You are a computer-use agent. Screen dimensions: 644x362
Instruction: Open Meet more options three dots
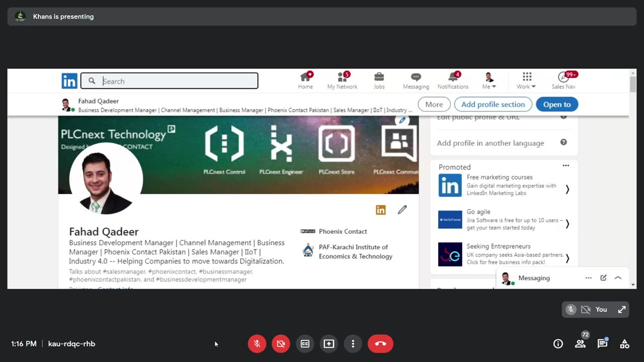coord(353,344)
